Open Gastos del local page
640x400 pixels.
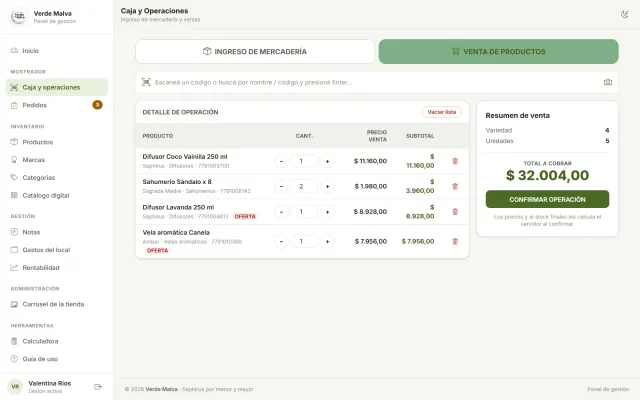[x=57, y=250]
